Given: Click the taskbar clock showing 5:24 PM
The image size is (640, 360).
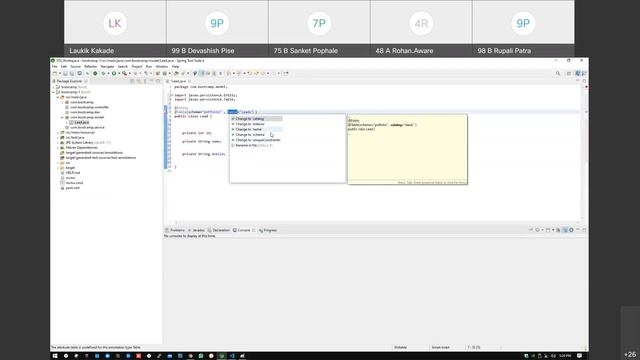Looking at the screenshot, I should (565, 356).
